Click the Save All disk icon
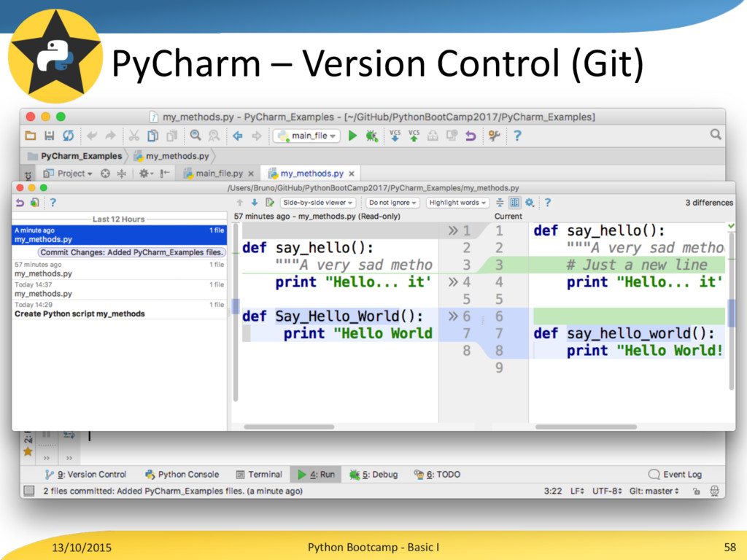The width and height of the screenshot is (747, 560). 49,136
